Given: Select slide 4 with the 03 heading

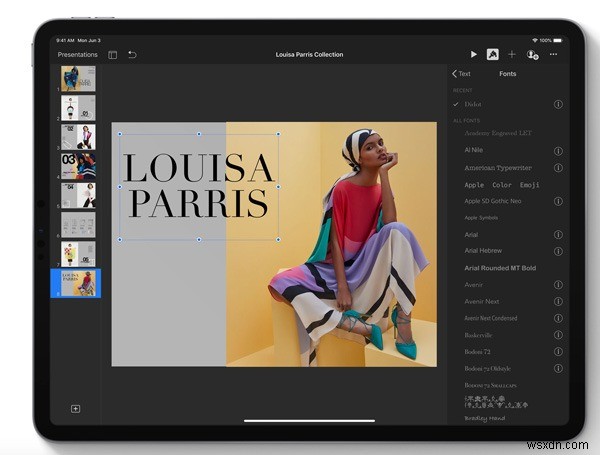Looking at the screenshot, I should pos(78,166).
